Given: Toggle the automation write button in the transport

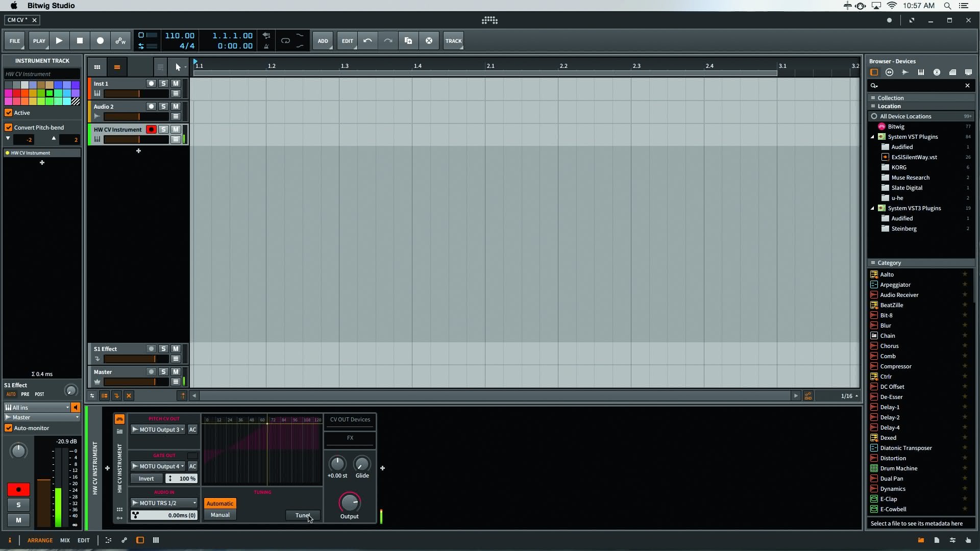Looking at the screenshot, I should pyautogui.click(x=120, y=41).
